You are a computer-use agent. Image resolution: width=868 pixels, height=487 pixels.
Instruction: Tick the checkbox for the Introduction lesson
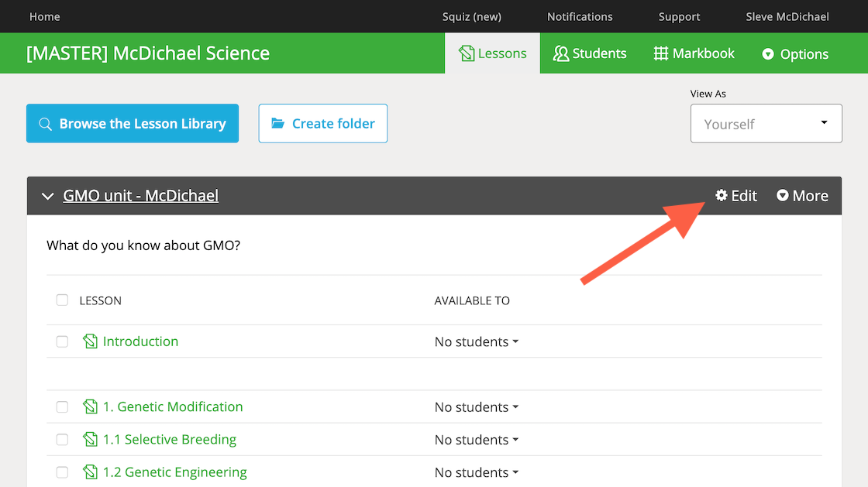62,341
